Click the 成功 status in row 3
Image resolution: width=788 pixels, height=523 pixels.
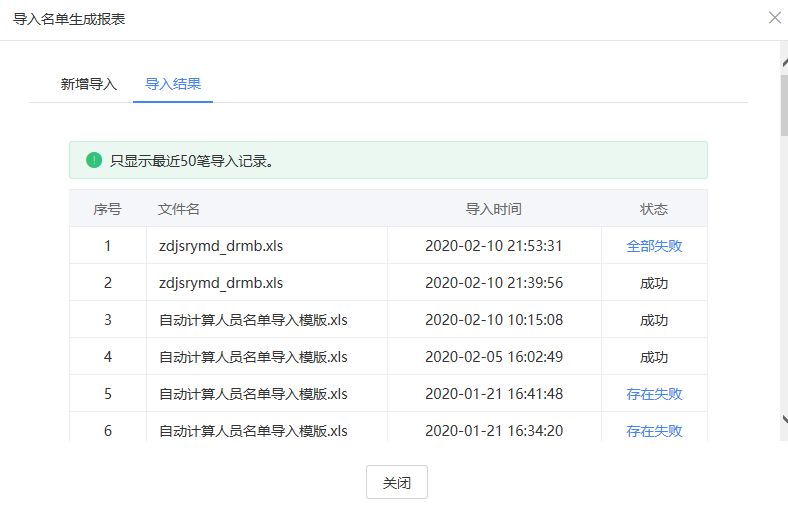point(654,320)
